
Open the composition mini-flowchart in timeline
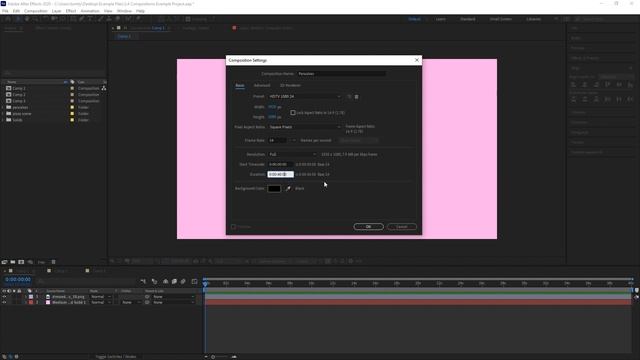(x=143, y=281)
